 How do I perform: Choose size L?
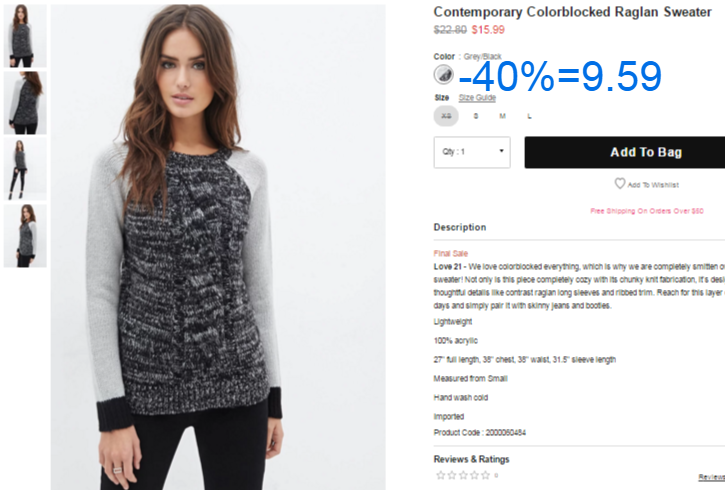[529, 116]
